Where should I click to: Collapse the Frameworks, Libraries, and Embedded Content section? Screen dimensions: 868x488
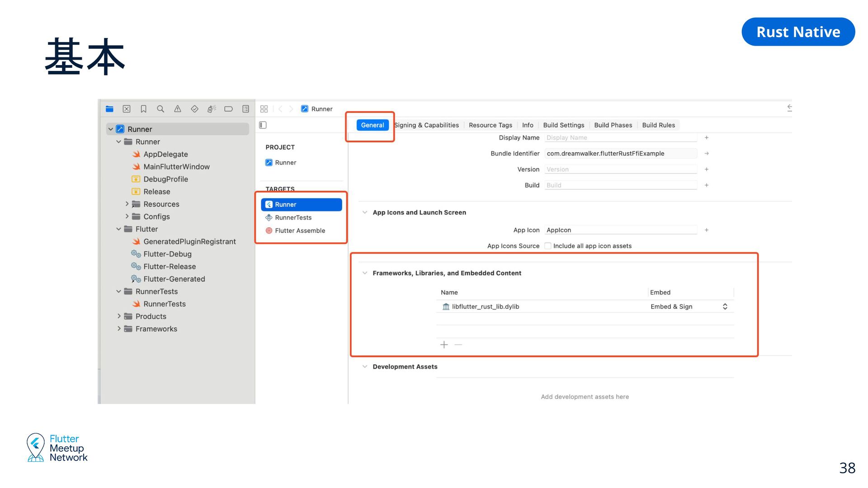coord(365,273)
